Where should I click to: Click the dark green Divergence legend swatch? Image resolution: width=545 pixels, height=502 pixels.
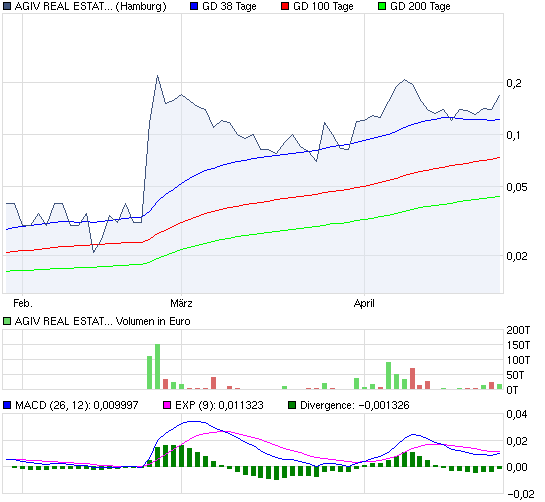click(x=292, y=405)
